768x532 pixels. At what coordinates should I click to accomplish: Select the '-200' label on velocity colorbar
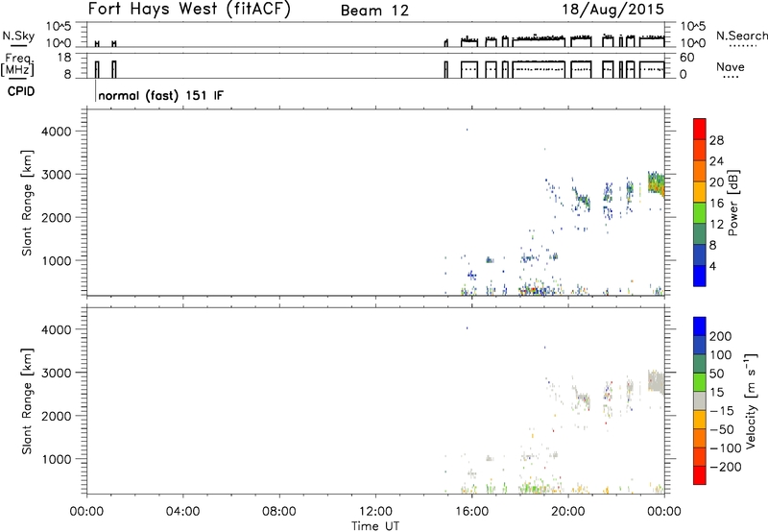tap(726, 467)
